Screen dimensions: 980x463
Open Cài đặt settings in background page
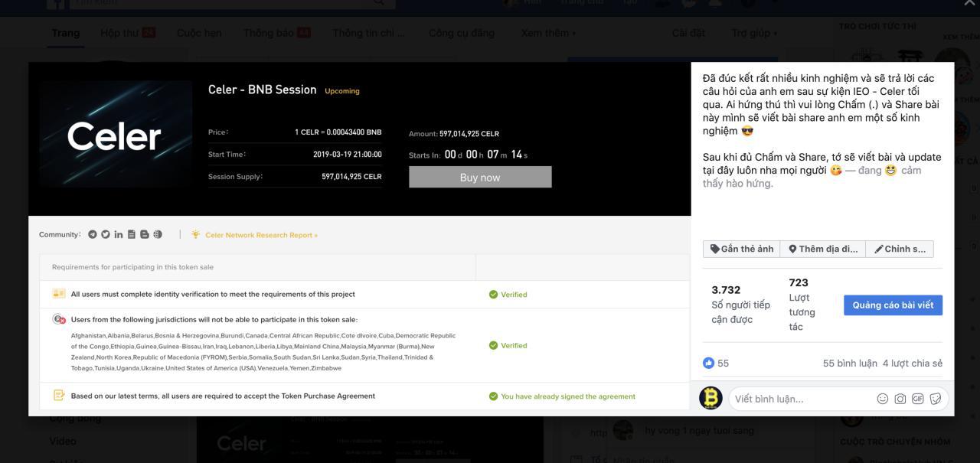pos(688,33)
